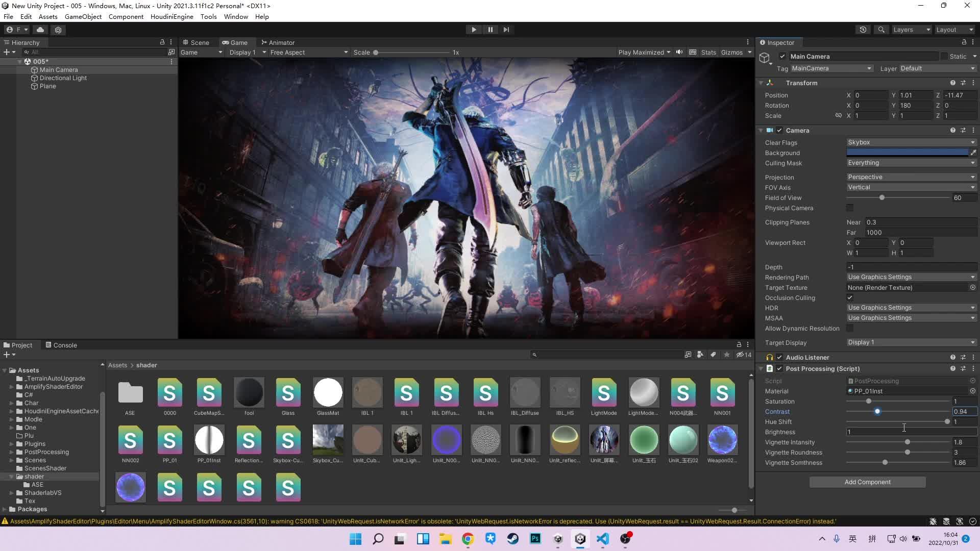
Task: Adjust the Contrast slider
Action: (898, 411)
